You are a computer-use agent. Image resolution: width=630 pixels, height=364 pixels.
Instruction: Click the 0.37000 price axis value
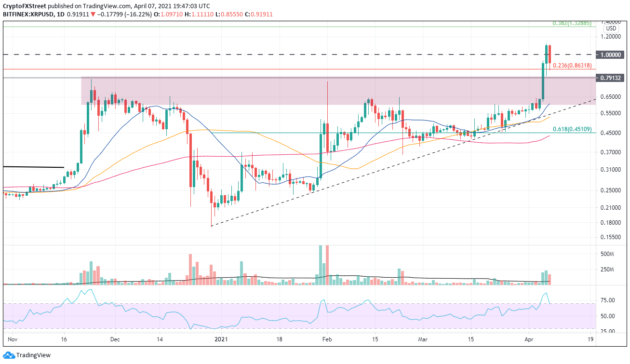point(611,152)
